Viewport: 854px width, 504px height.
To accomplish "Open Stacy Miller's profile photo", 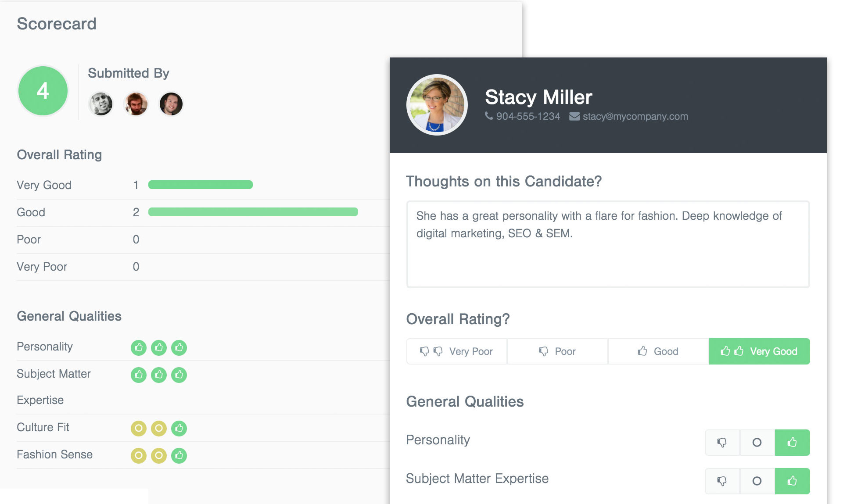I will 437,105.
